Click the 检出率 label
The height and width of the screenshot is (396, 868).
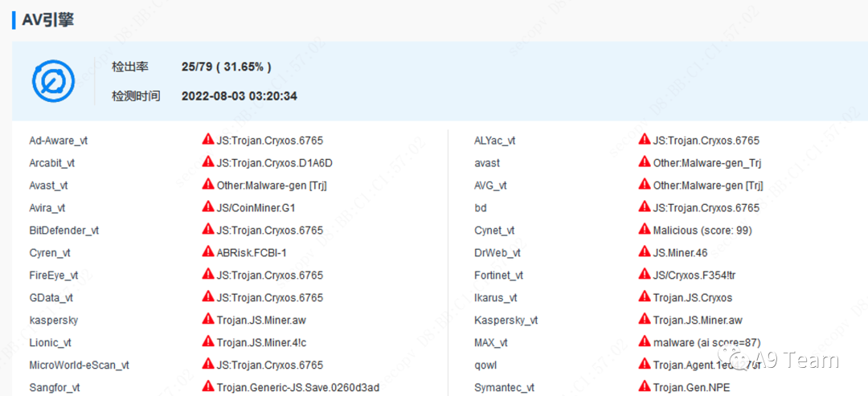click(130, 67)
